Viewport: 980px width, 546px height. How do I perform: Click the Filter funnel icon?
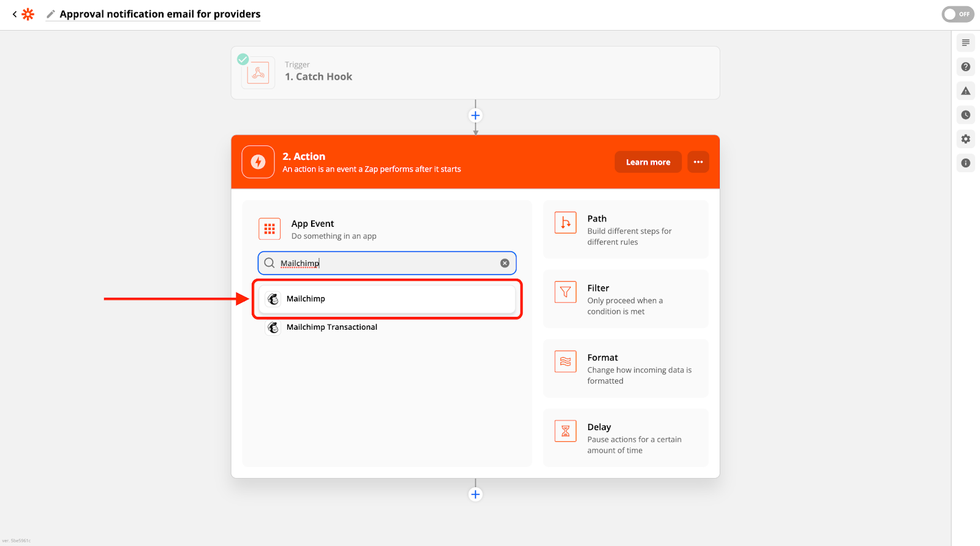click(x=565, y=292)
